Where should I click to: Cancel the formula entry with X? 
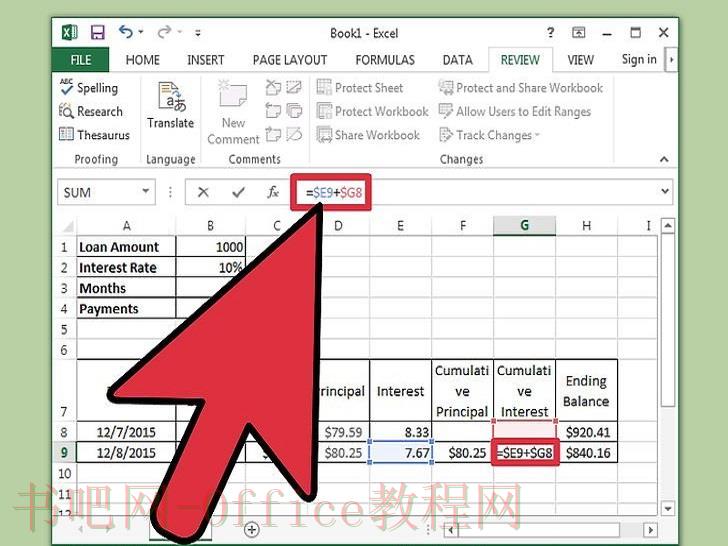(x=203, y=192)
